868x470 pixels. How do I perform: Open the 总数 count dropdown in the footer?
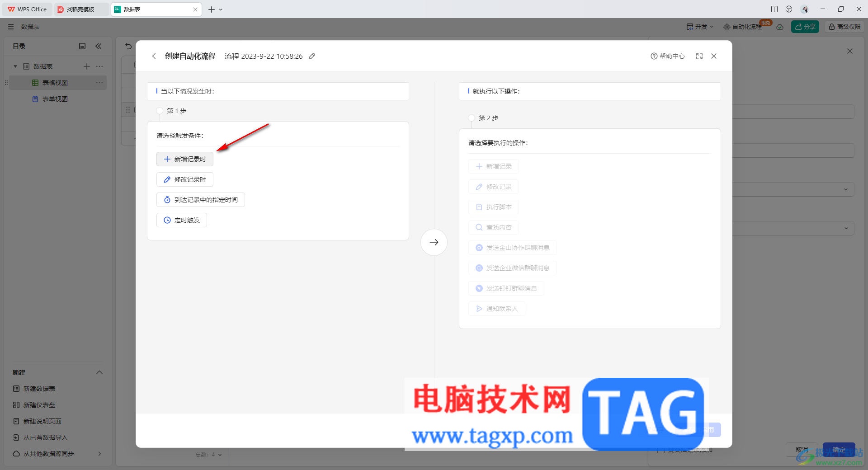209,455
